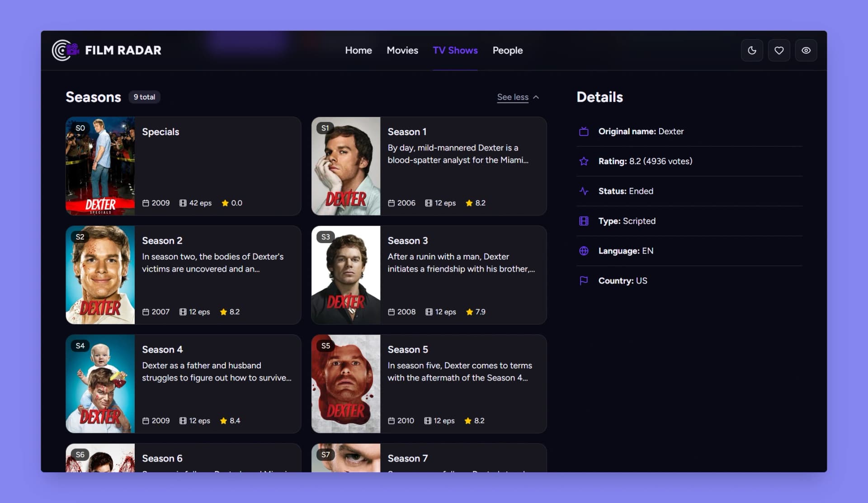Click the 9 total badge
Screen dimensions: 868x503
[144, 97]
